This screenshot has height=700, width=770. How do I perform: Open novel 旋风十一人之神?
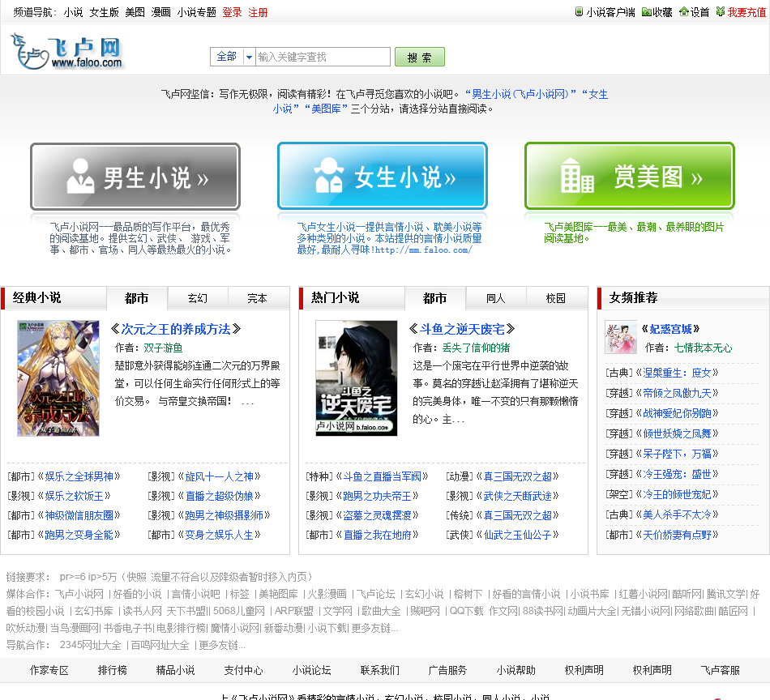[x=219, y=476]
